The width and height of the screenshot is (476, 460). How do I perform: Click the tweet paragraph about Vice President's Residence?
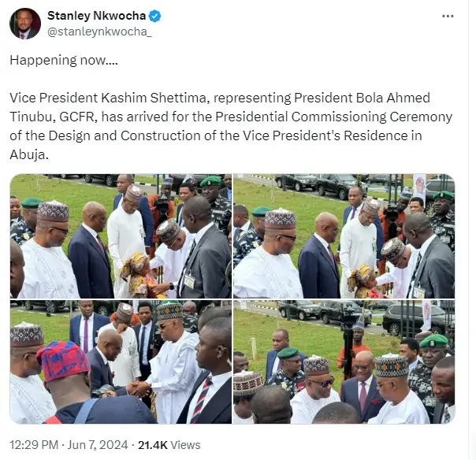[231, 126]
